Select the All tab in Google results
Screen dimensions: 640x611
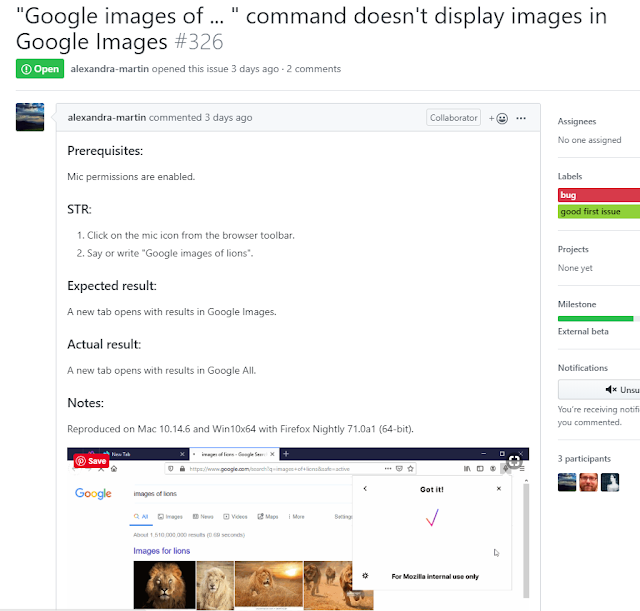tap(141, 517)
